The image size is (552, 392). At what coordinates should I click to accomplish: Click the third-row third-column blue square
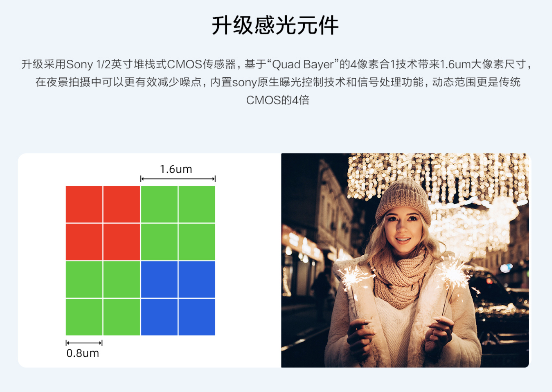(159, 280)
